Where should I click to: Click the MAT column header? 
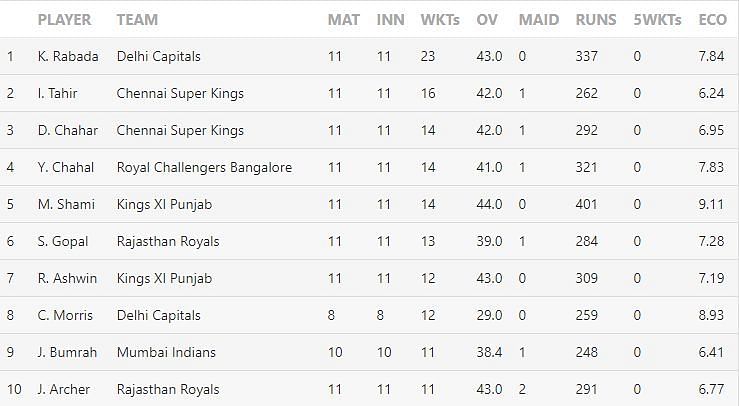point(343,20)
